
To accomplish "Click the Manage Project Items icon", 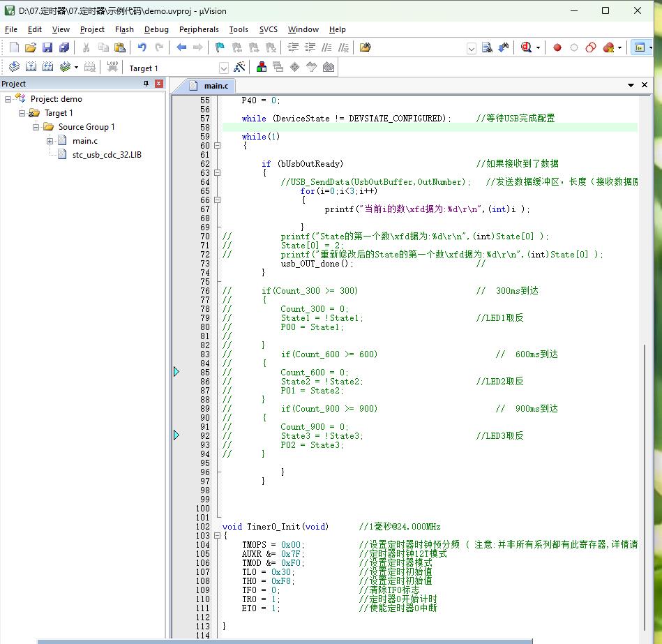I will (x=261, y=68).
